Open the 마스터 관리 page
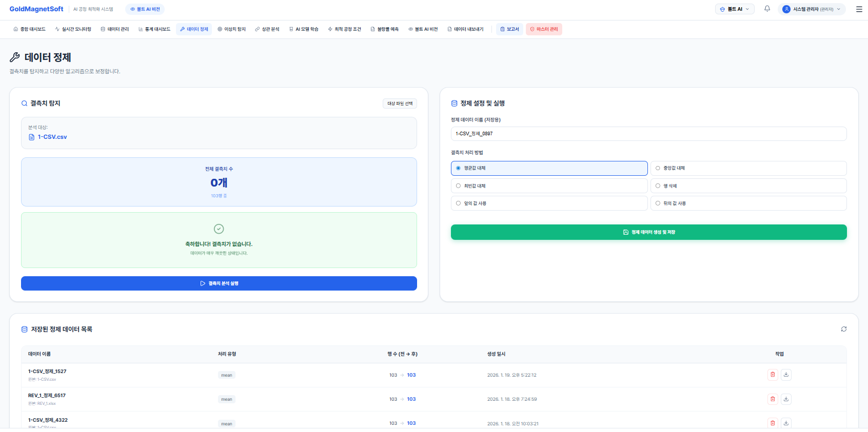 point(544,29)
